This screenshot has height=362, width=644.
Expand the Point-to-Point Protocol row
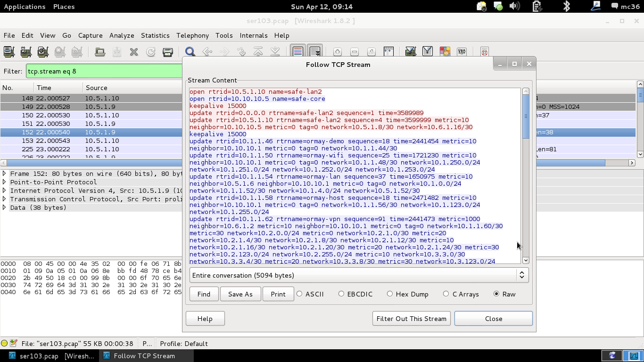click(4, 182)
